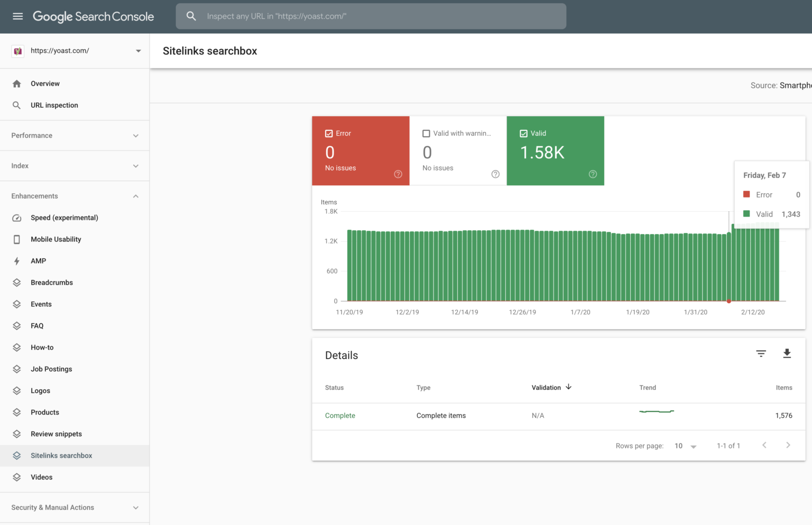Open the filter icon in the Details panel
812x525 pixels.
(x=761, y=353)
